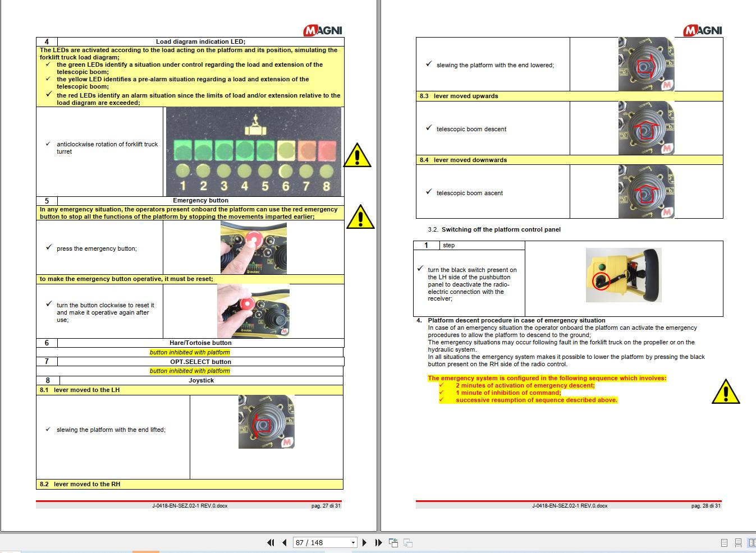Click the 'OPT.SELECT button' heading
Image resolution: width=756 pixels, height=553 pixels.
200,362
